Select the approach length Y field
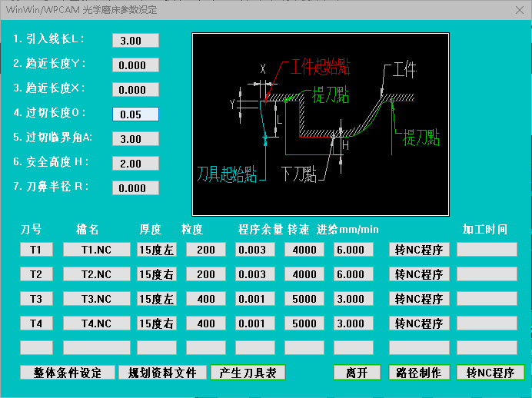532x398 pixels. tap(136, 65)
